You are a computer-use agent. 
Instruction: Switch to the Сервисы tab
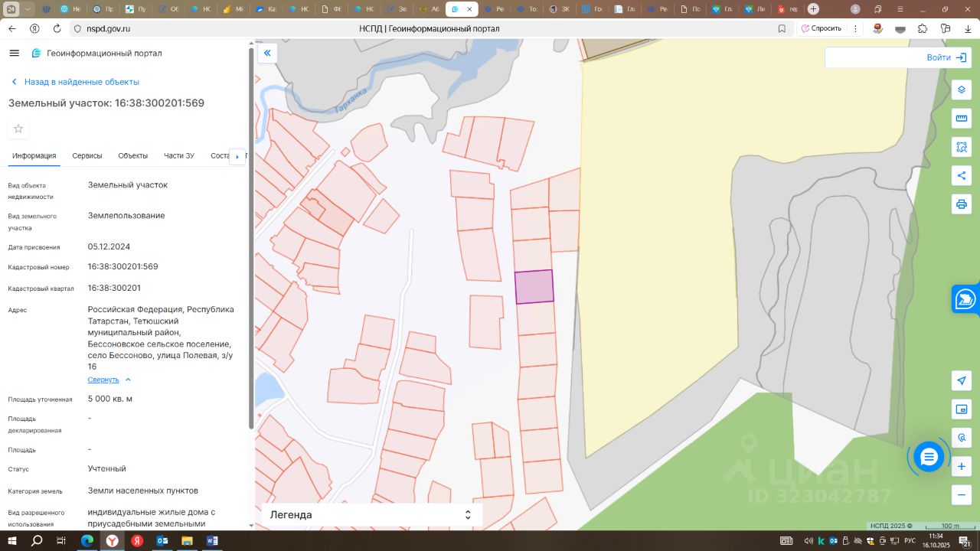point(87,155)
